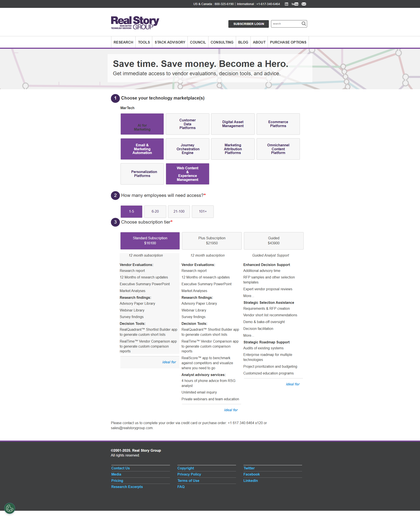Select Omnichannel Content Platform tile

tap(278, 149)
